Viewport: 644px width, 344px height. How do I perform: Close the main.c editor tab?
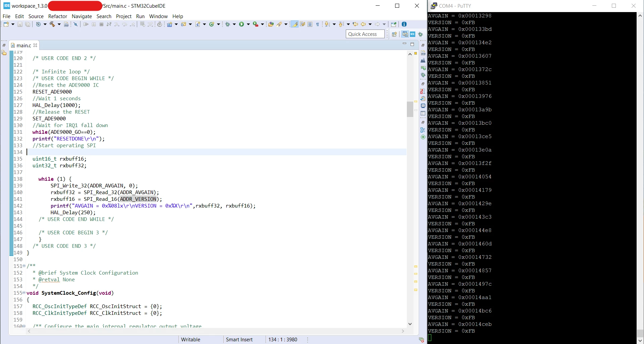pos(35,45)
